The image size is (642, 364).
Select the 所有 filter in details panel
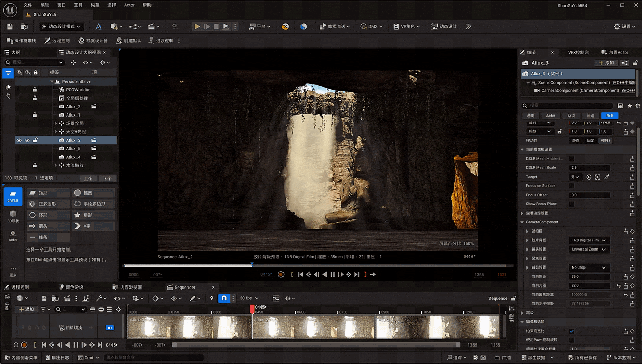tap(610, 116)
